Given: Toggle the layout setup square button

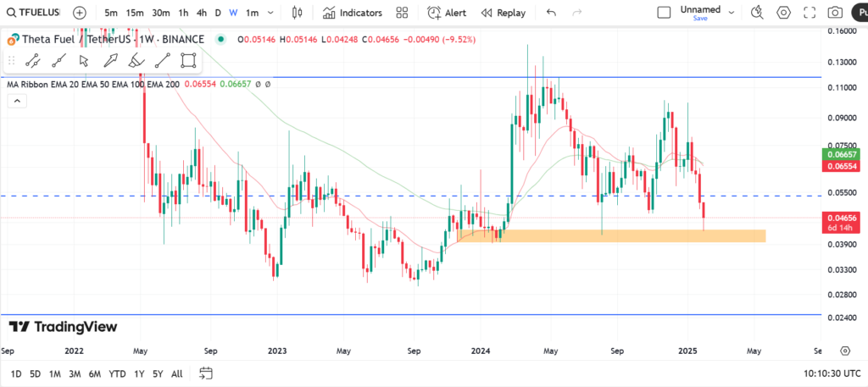Looking at the screenshot, I should 665,12.
